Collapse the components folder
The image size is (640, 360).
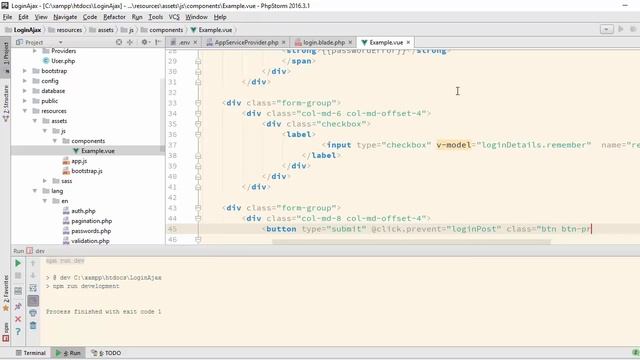(x=55, y=141)
